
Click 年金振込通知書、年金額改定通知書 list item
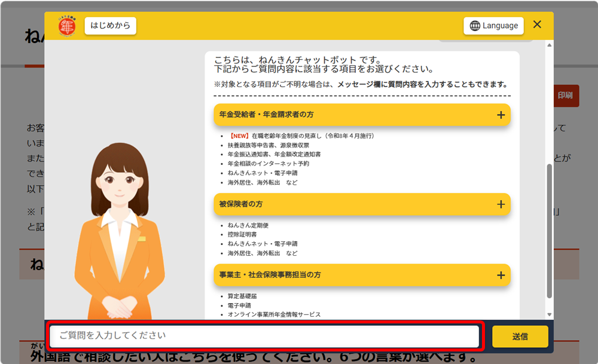coord(274,154)
